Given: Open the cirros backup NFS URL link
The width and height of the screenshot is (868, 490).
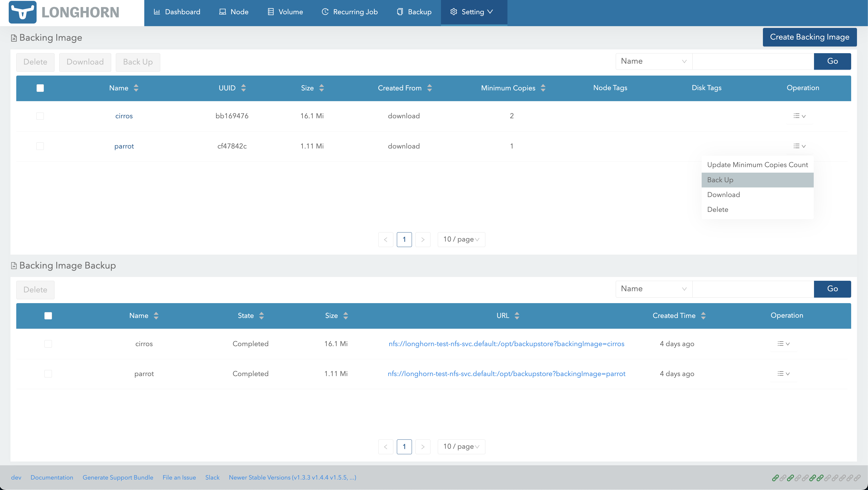Looking at the screenshot, I should [x=506, y=344].
